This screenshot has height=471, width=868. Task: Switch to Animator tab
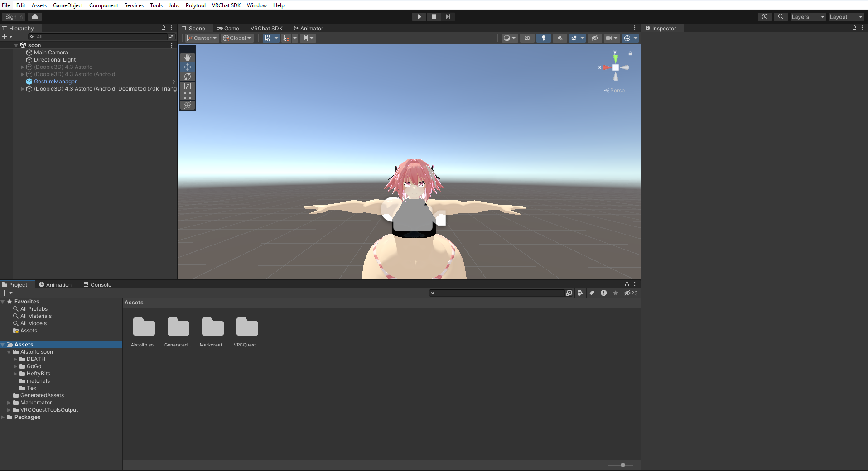308,28
